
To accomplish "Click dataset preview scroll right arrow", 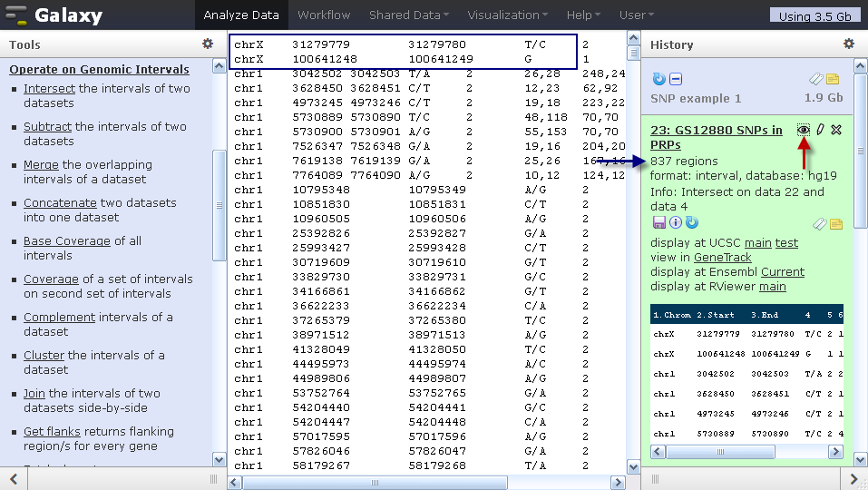I will point(836,452).
